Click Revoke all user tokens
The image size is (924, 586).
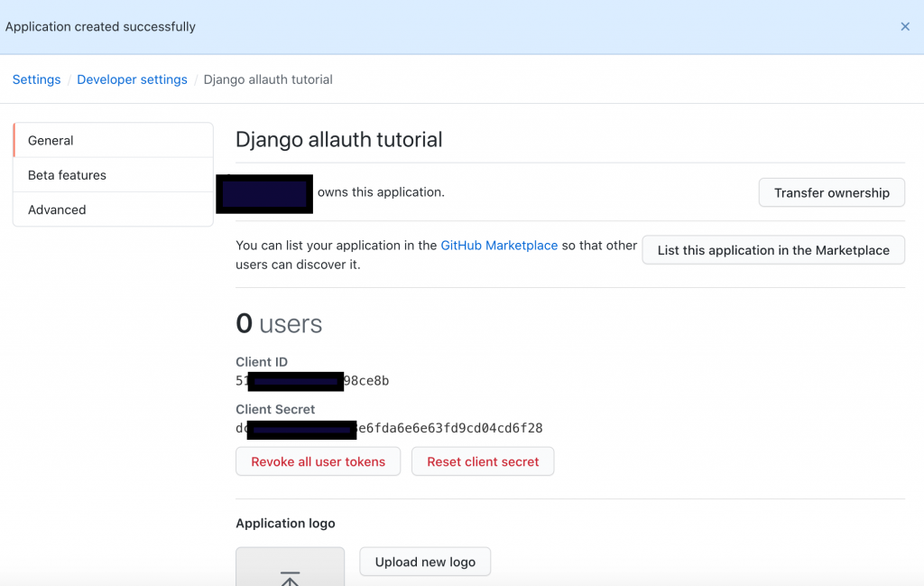tap(319, 461)
